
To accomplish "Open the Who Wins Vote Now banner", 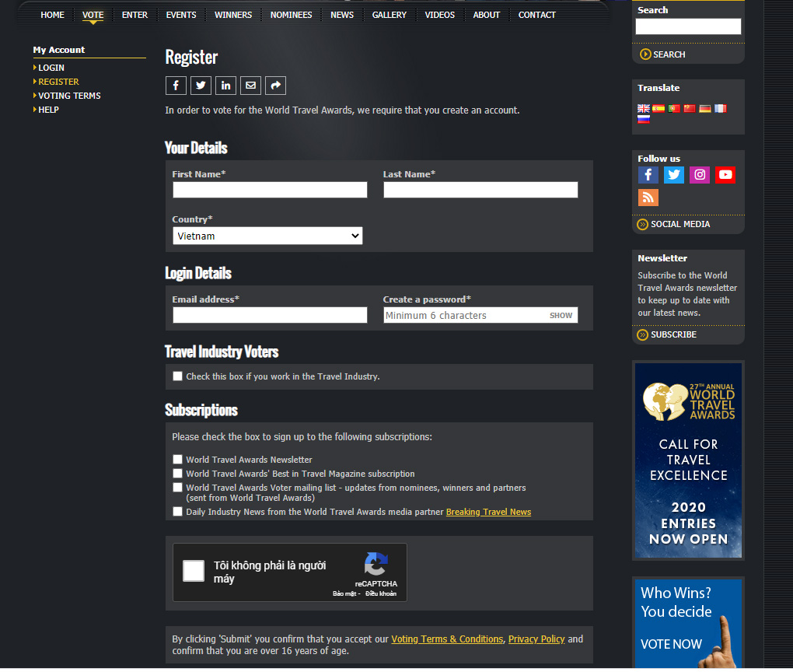I will coord(688,624).
